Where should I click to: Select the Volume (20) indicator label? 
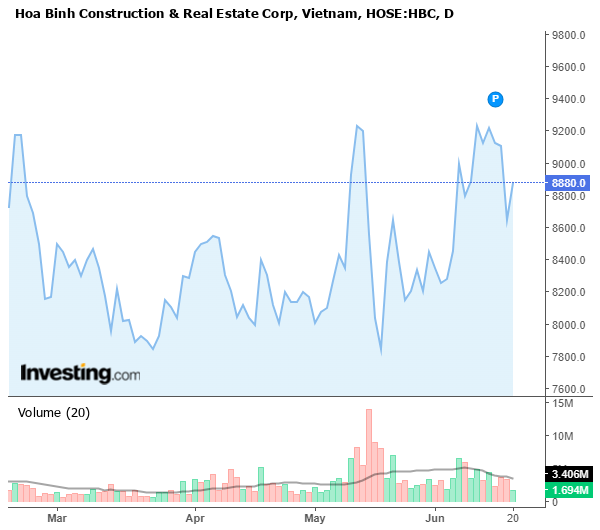point(55,412)
